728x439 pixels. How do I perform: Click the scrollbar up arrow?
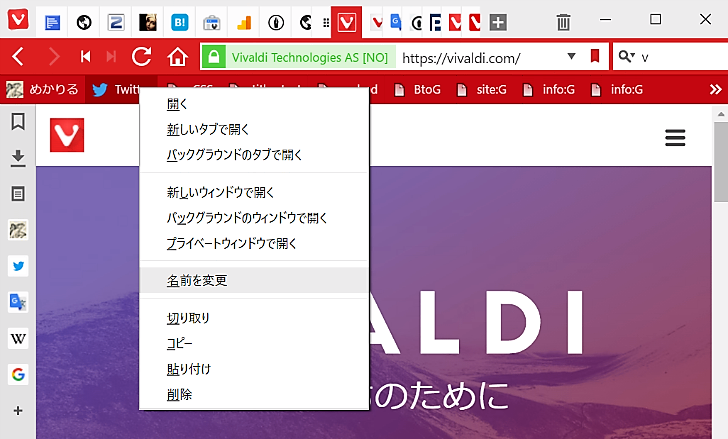[x=721, y=114]
